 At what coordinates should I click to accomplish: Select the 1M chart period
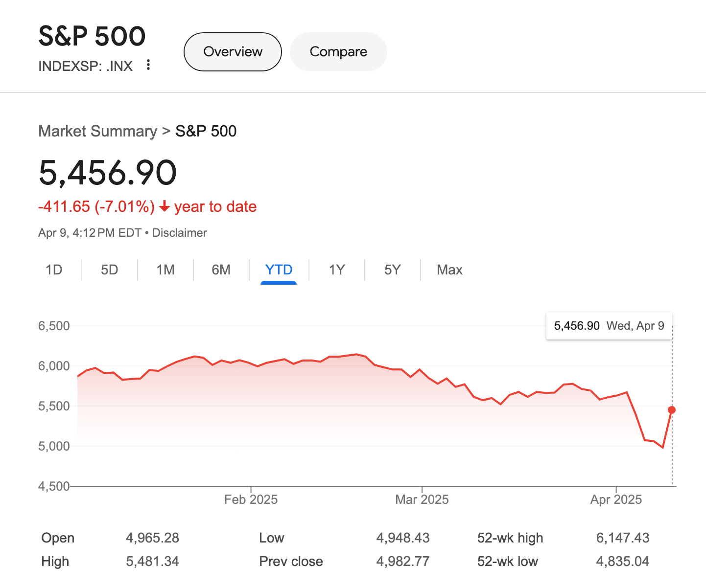pos(165,270)
